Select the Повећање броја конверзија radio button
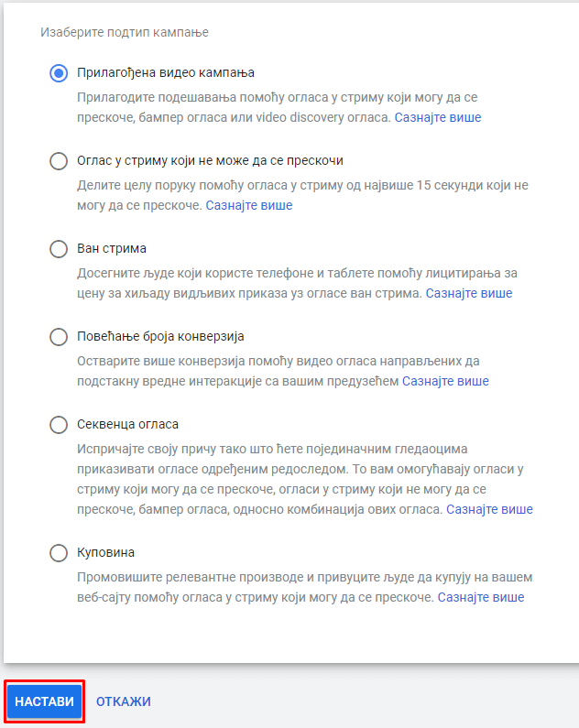The width and height of the screenshot is (579, 728). point(59,337)
